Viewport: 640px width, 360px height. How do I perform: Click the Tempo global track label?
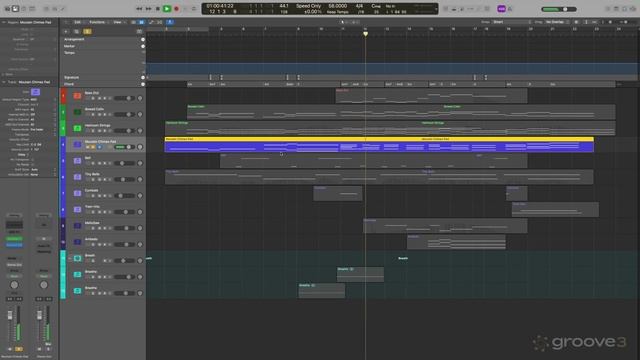click(x=69, y=53)
